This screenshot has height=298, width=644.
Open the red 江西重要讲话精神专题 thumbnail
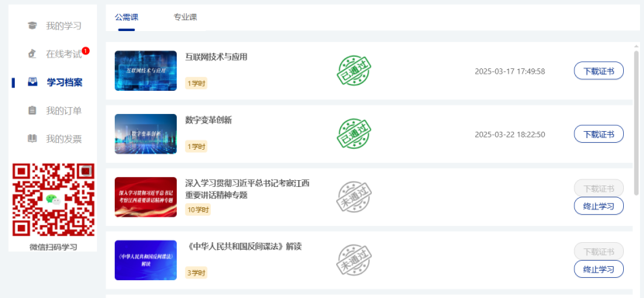click(x=146, y=197)
